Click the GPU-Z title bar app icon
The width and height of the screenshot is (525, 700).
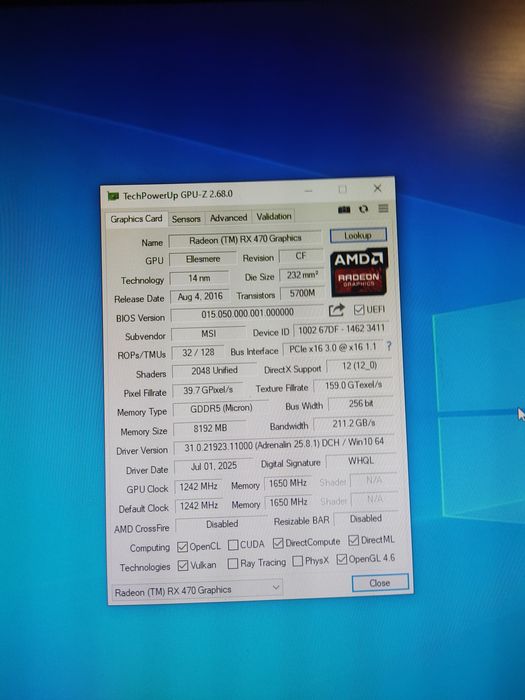(x=113, y=196)
